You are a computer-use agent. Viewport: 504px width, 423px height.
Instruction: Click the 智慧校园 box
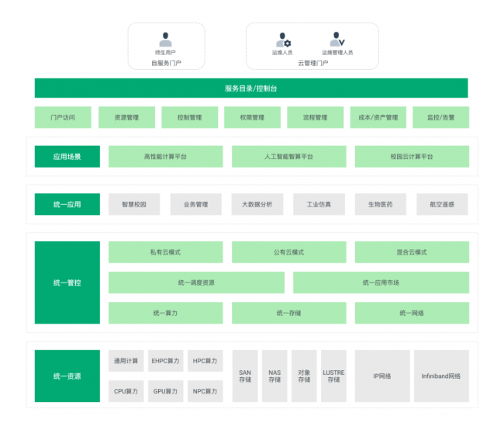coord(134,204)
